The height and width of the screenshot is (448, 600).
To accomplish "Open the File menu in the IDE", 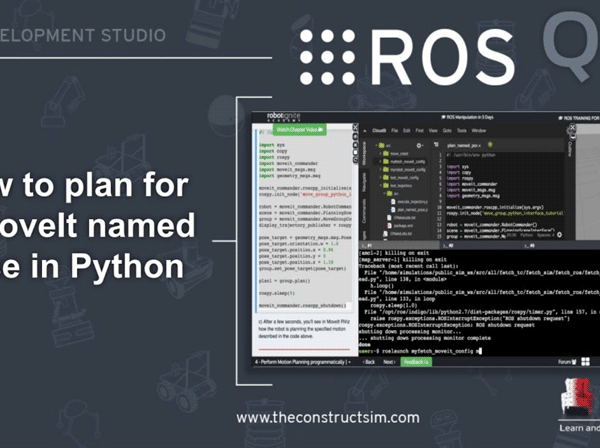I will (x=395, y=131).
